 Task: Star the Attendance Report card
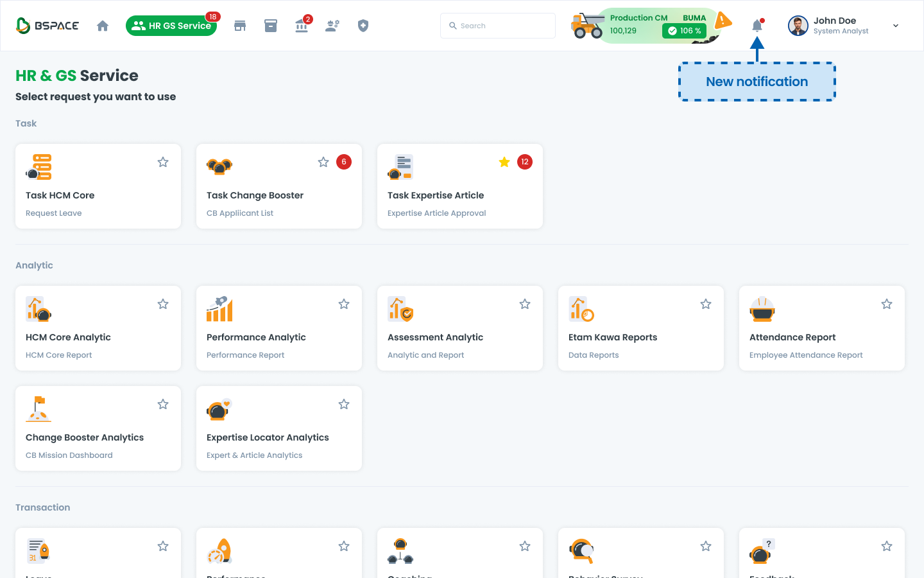point(887,304)
